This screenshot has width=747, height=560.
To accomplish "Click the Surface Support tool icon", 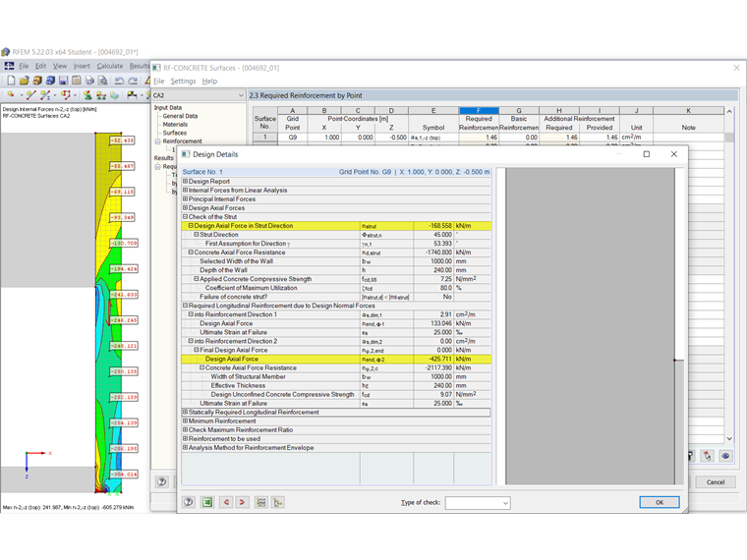I will (114, 95).
